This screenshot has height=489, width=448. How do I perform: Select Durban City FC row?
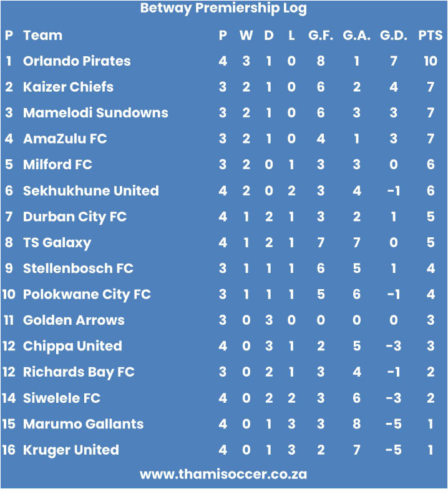[x=224, y=217]
